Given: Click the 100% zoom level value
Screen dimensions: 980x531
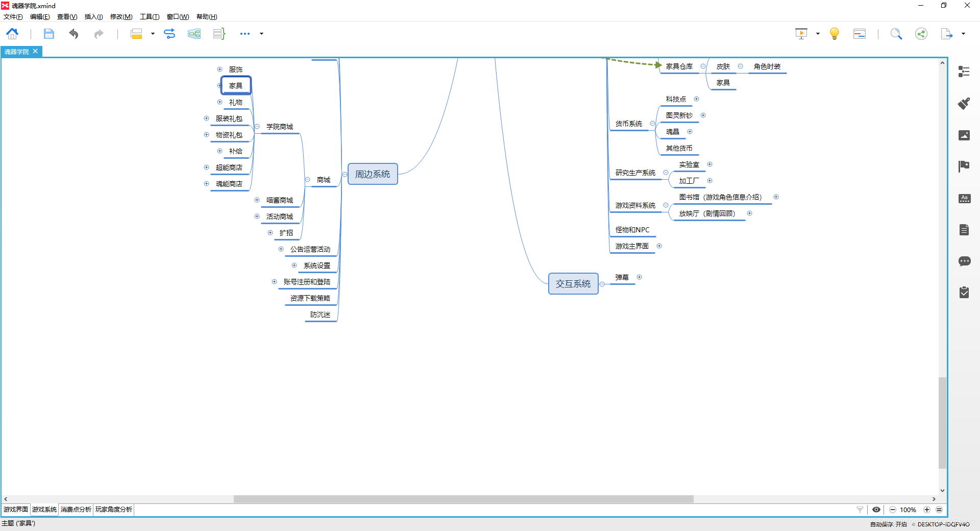Looking at the screenshot, I should click(x=908, y=510).
